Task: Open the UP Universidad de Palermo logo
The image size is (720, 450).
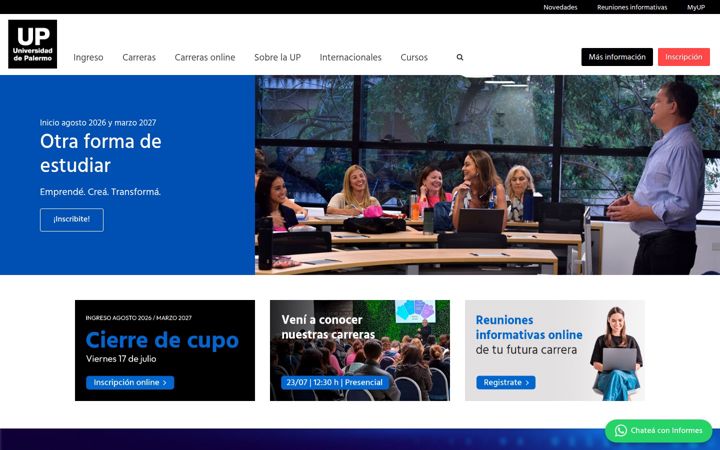Action: pyautogui.click(x=33, y=44)
